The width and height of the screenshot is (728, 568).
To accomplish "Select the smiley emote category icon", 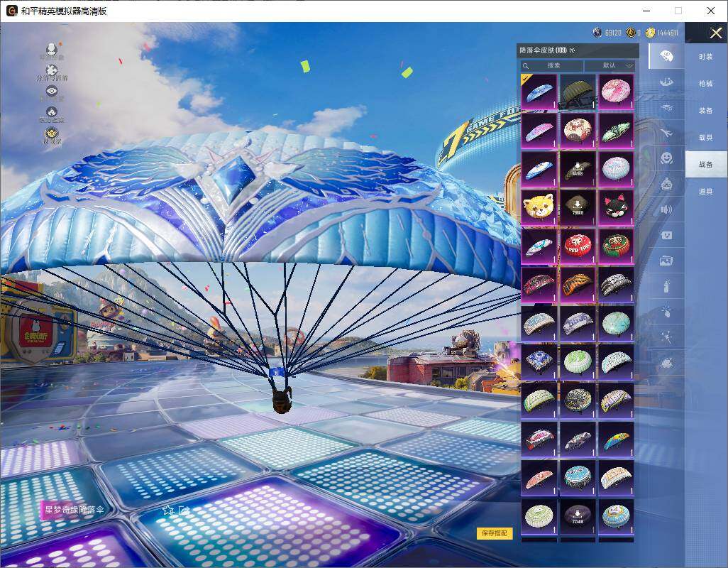I will pyautogui.click(x=666, y=158).
